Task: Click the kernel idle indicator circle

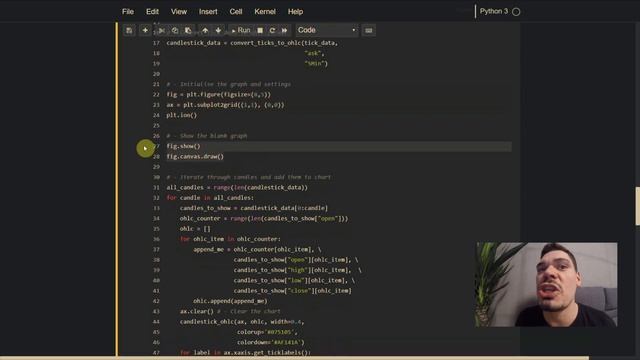Action: [x=516, y=12]
